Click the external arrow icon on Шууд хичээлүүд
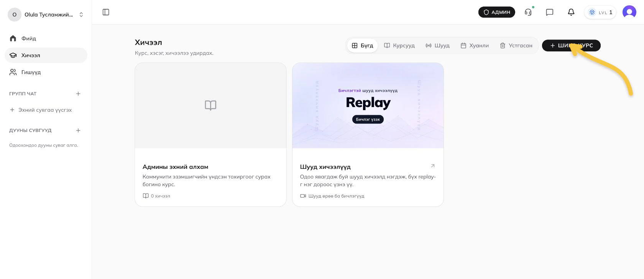Screen dimensions: 644x279 (433, 166)
